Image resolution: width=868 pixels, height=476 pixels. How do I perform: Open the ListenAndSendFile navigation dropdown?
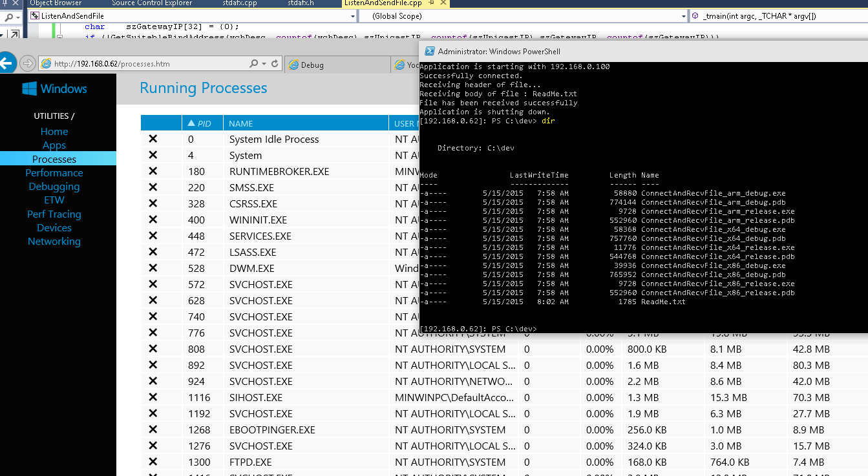(352, 16)
